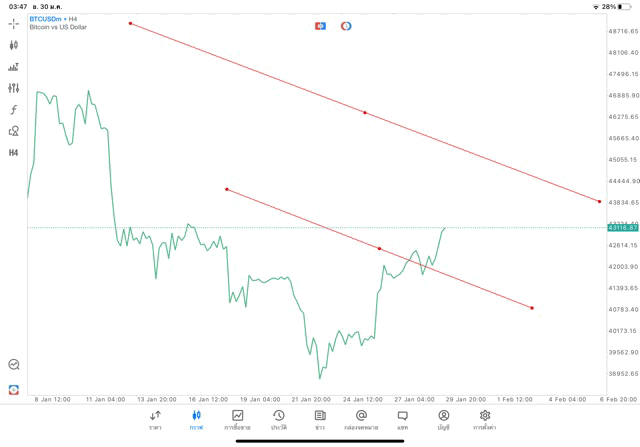Tap the red-blue circular icon at top

click(346, 26)
